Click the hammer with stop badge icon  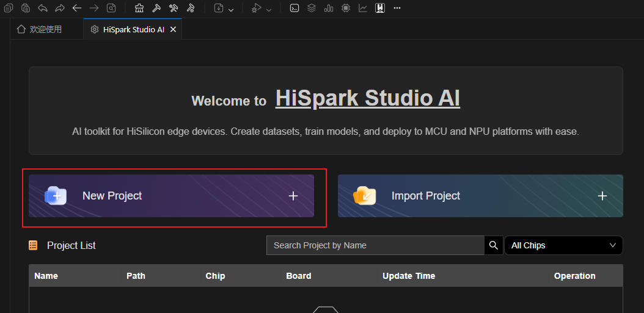pyautogui.click(x=191, y=8)
